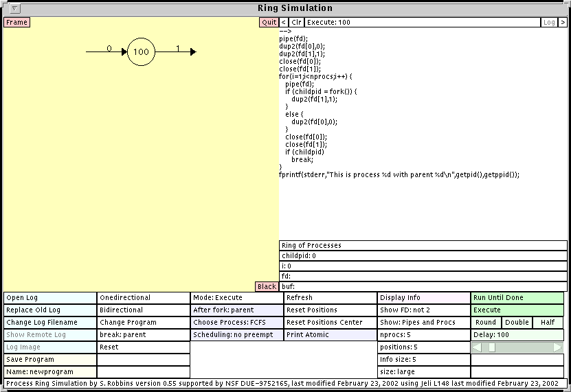571x392 pixels.
Task: Toggle Print Atomic
Action: (331, 335)
